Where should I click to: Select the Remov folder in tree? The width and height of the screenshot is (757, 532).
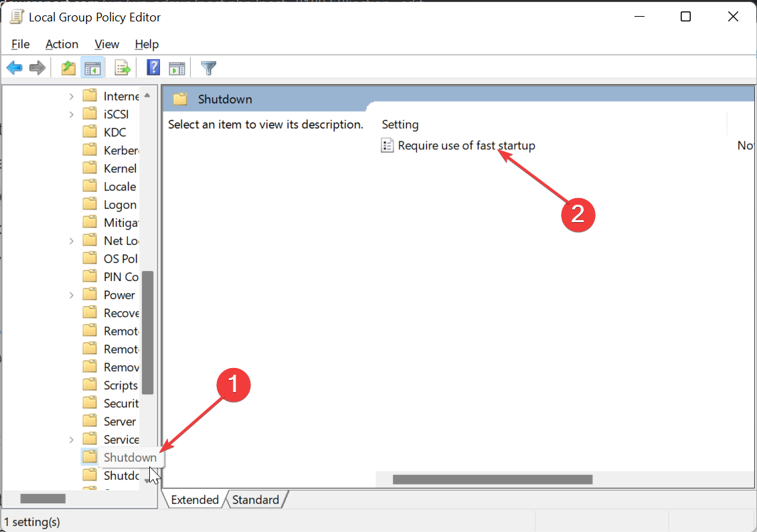click(121, 367)
